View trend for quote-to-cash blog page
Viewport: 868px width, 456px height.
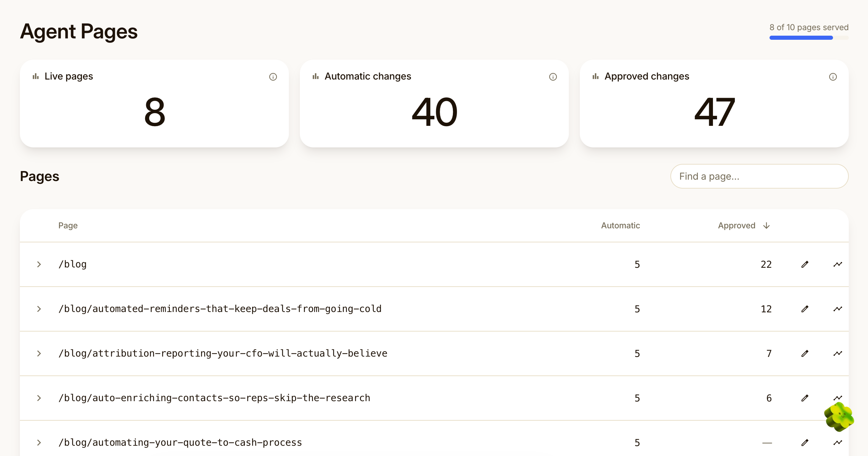838,443
